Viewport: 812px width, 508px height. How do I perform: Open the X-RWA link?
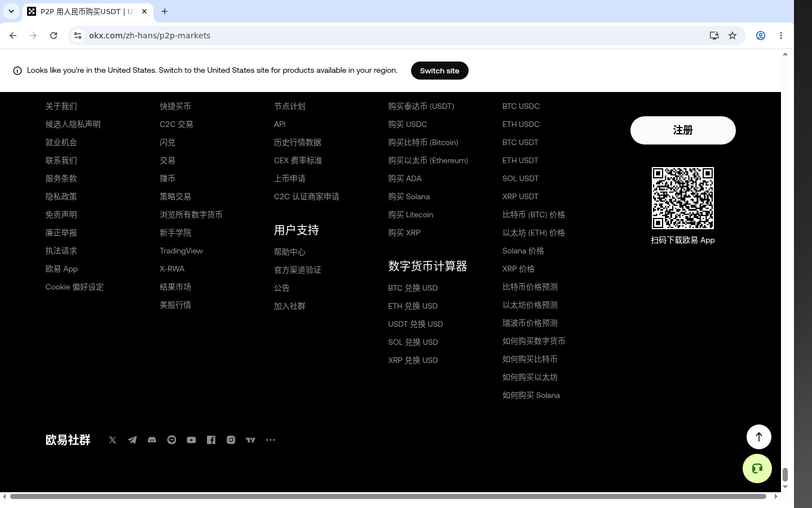click(x=172, y=269)
